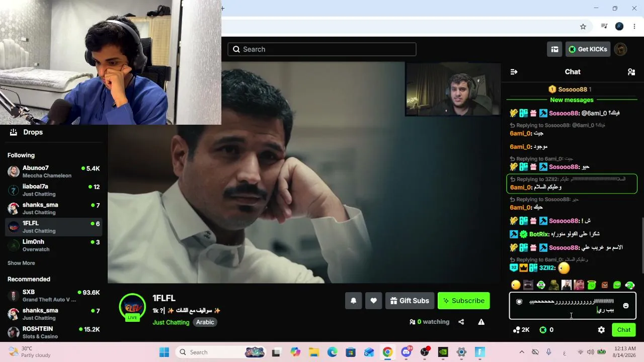
Task: Insert the yellow face quick emote
Action: (x=515, y=285)
